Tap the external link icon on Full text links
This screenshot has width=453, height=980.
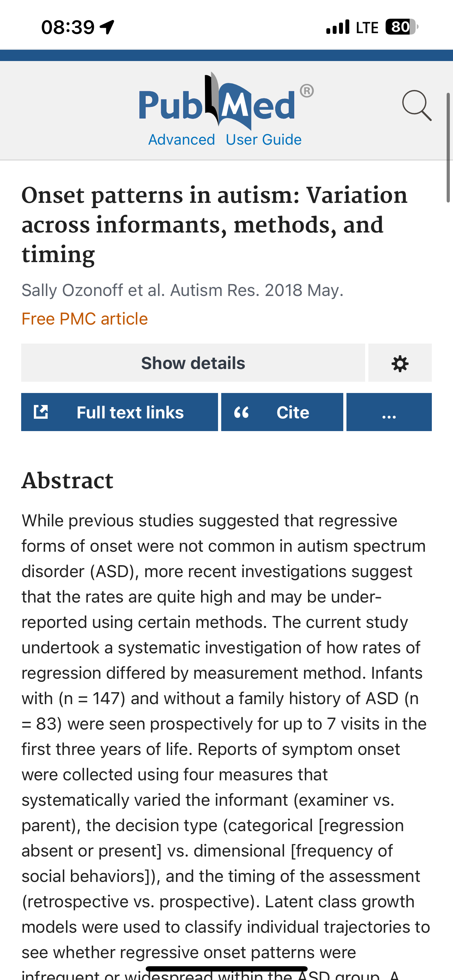41,412
